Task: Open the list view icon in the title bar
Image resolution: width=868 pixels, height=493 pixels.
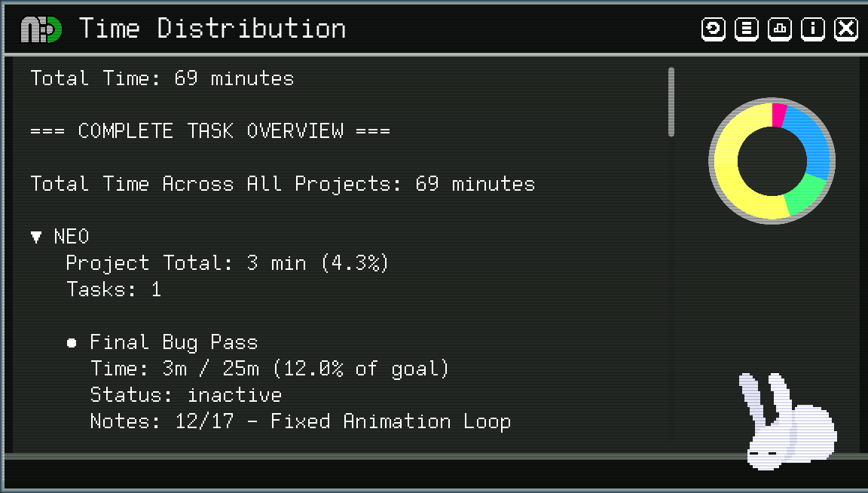Action: (x=746, y=29)
